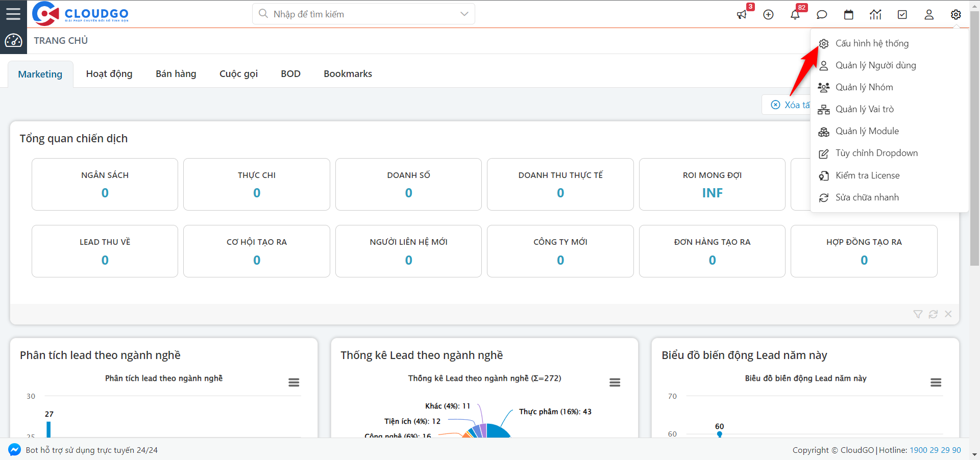Select Cấu hình hệ thống menu item
Viewport: 980px width, 460px height.
pos(871,43)
